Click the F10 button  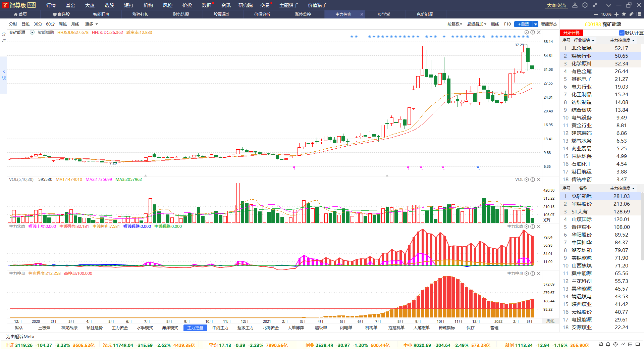pyautogui.click(x=507, y=24)
